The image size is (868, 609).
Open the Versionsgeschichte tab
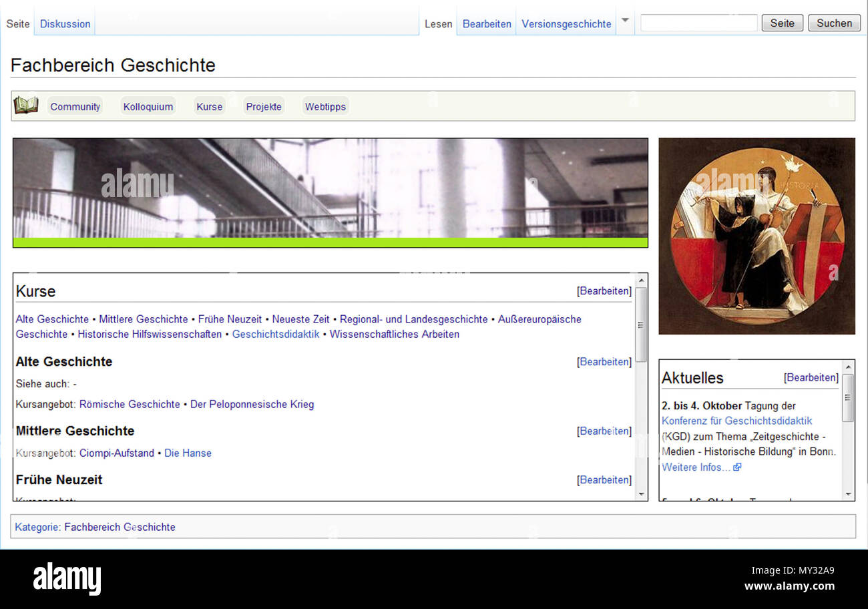click(x=566, y=23)
